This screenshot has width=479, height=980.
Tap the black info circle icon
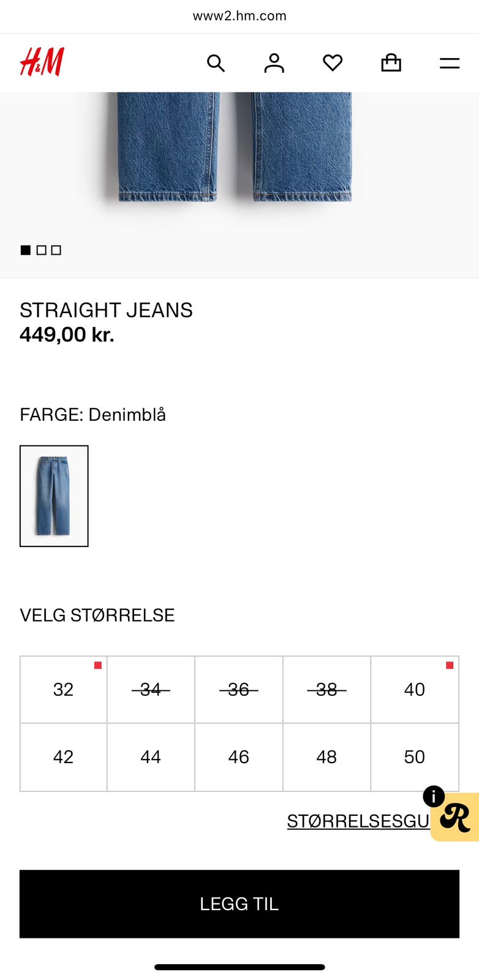pyautogui.click(x=434, y=796)
